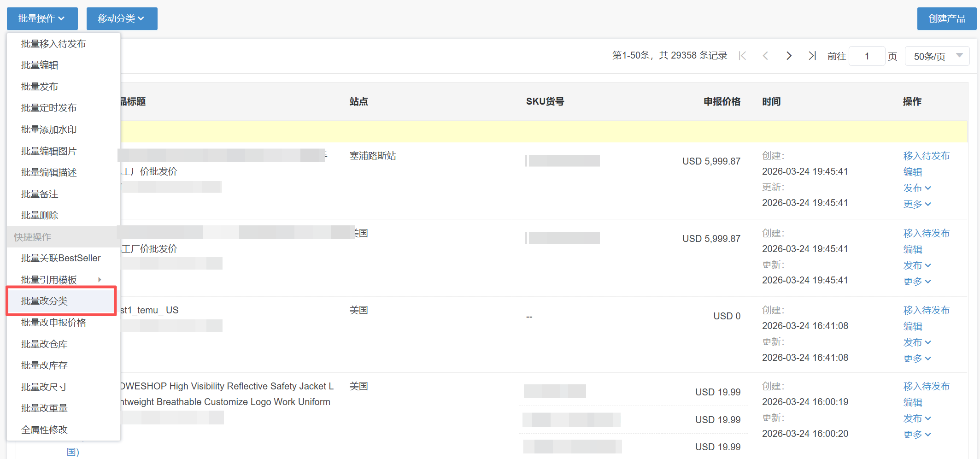Viewport: 980px width, 459px height.
Task: Open the 批量操作 dropdown button
Action: (x=42, y=18)
